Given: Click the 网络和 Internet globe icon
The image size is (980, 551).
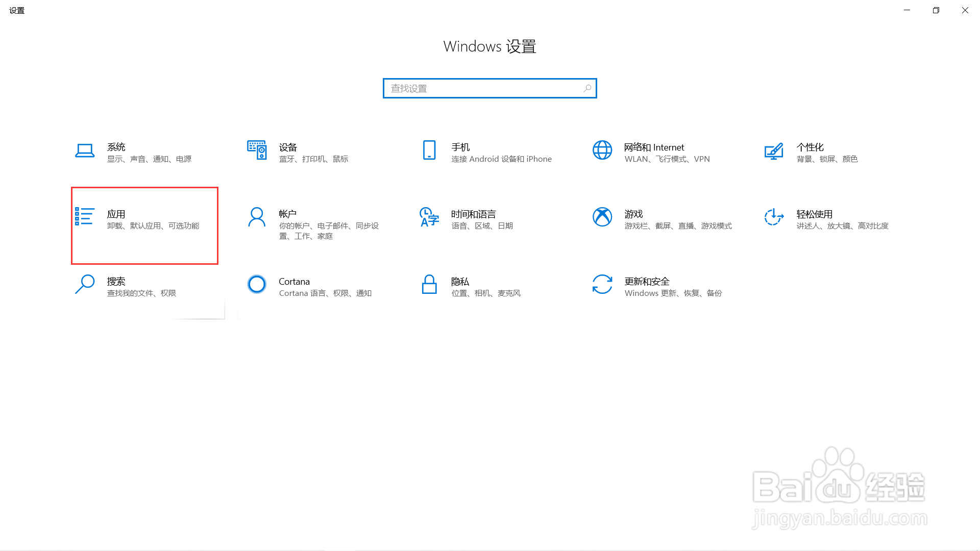Looking at the screenshot, I should point(602,151).
